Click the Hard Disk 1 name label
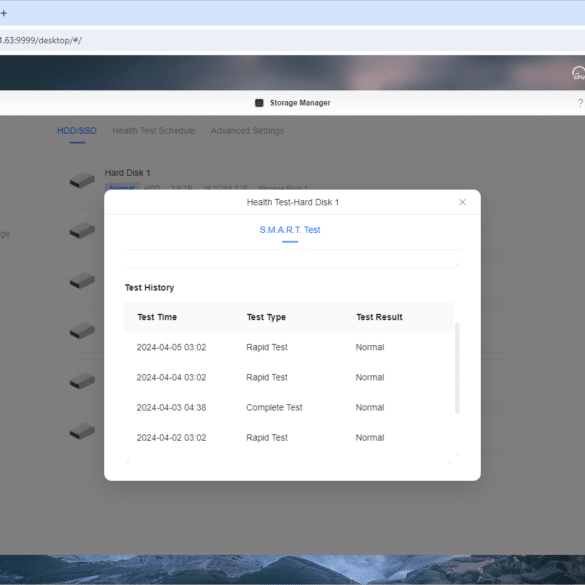The width and height of the screenshot is (585, 585). click(x=127, y=173)
